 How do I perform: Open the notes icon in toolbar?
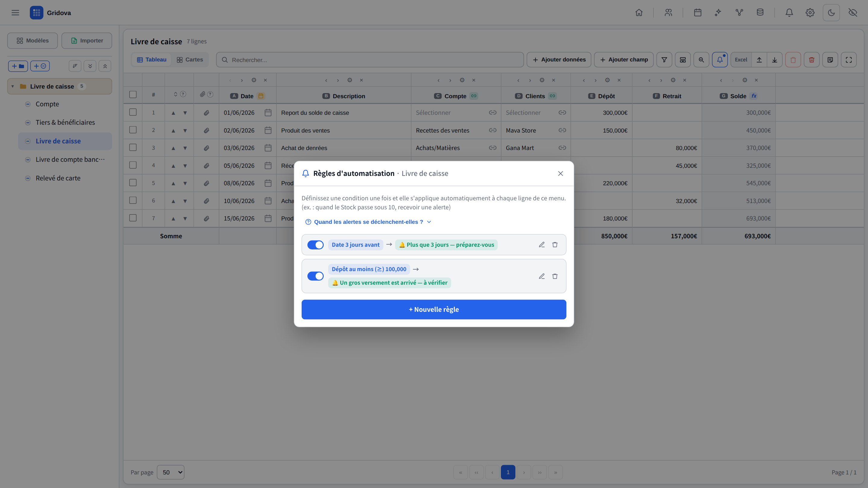tap(830, 60)
